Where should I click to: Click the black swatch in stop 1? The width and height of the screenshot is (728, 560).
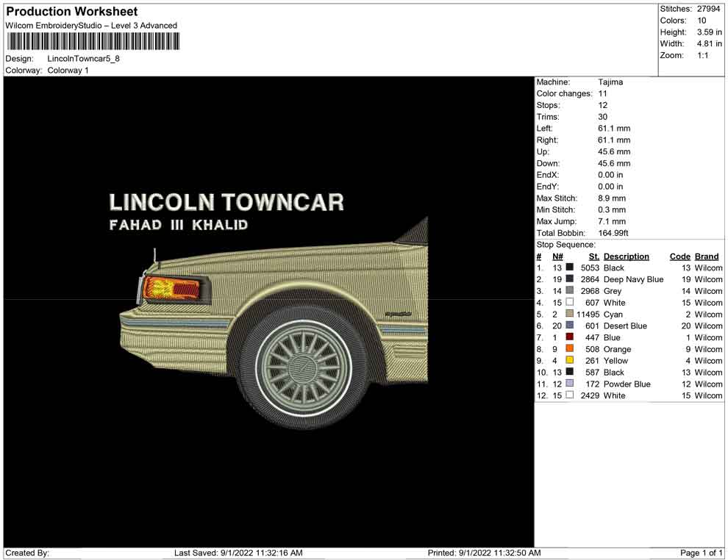(x=570, y=268)
